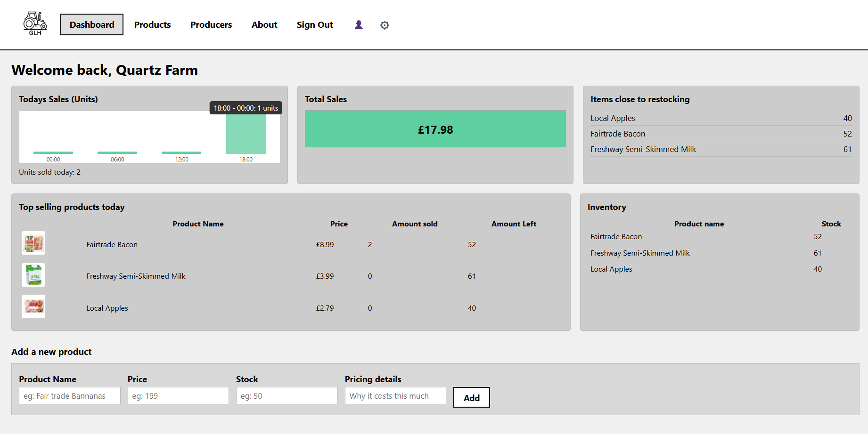Viewport: 868px width, 434px height.
Task: Click the 18:00 - 00:00 units tooltip
Action: [x=246, y=108]
